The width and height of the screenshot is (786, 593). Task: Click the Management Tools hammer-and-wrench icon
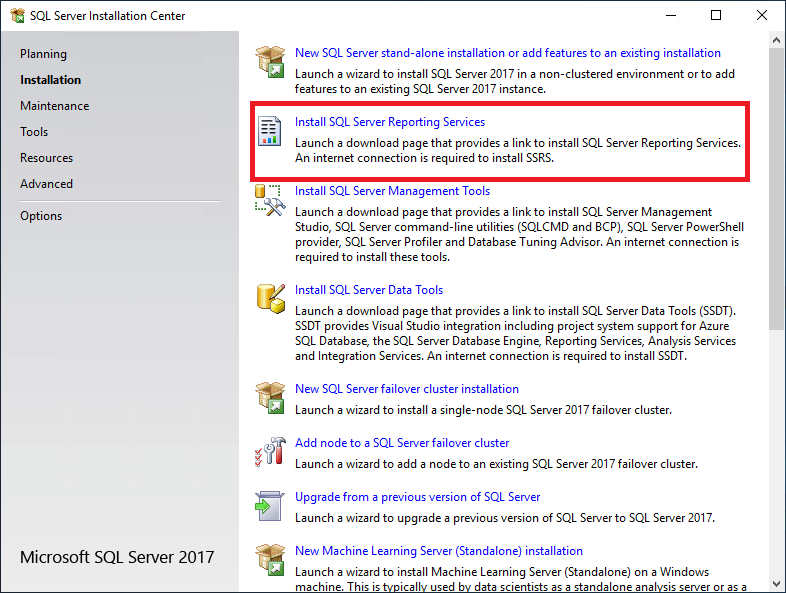tap(270, 200)
